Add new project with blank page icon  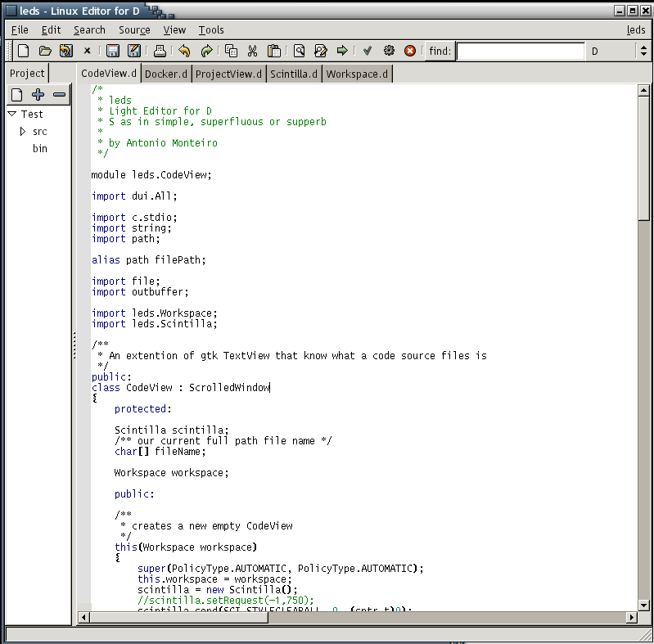16,95
